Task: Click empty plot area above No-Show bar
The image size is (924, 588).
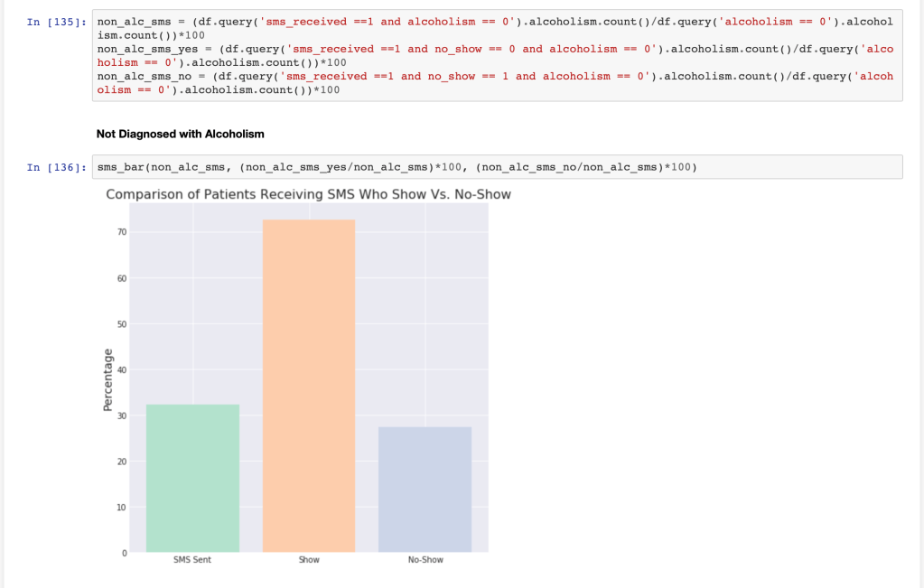Action: point(425,316)
